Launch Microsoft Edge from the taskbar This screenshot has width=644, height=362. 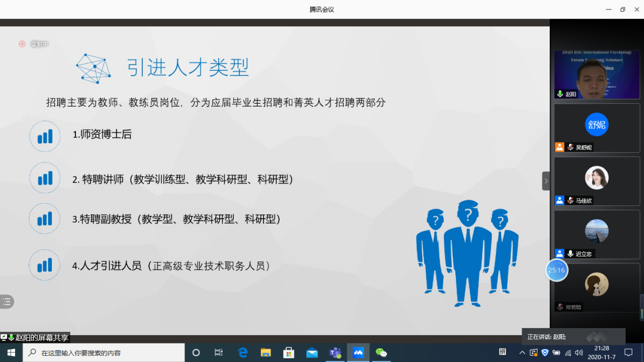[243, 353]
